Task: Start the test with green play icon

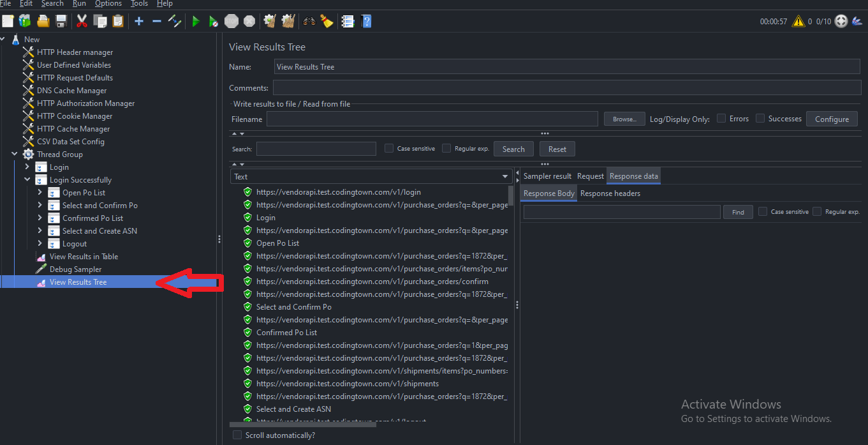Action: (196, 21)
